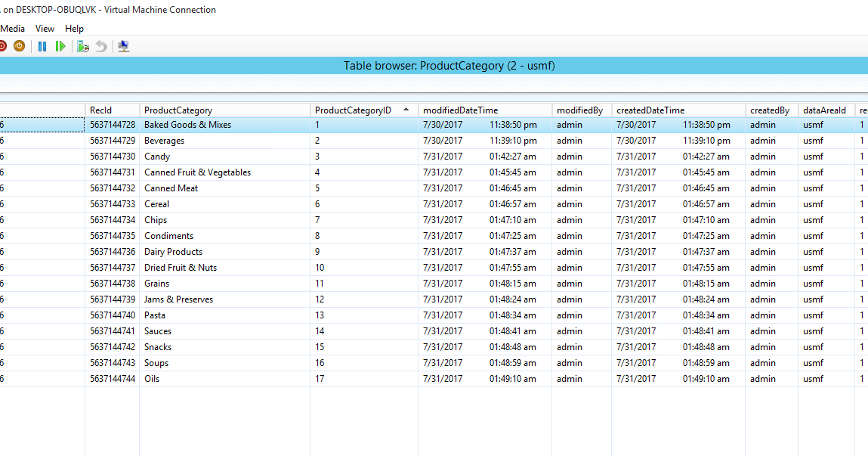Viewport: 868px width, 456px height.
Task: Click the orange Save VM state icon
Action: (20, 46)
